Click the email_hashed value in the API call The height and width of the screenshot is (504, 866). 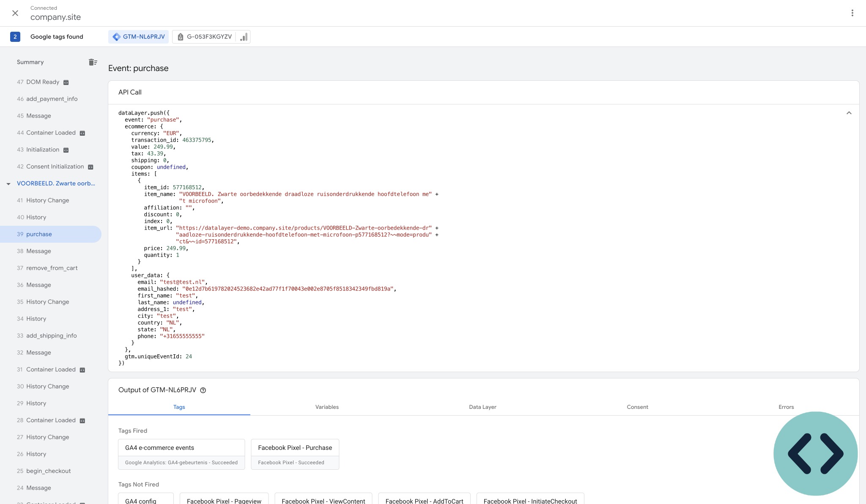(x=288, y=289)
